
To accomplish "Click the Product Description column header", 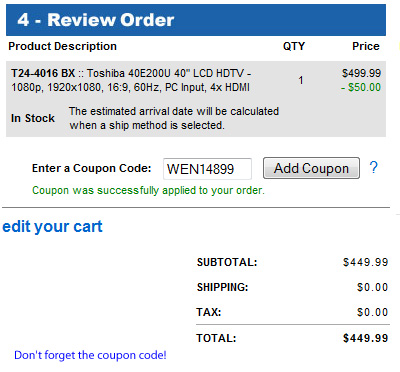I will [x=63, y=46].
